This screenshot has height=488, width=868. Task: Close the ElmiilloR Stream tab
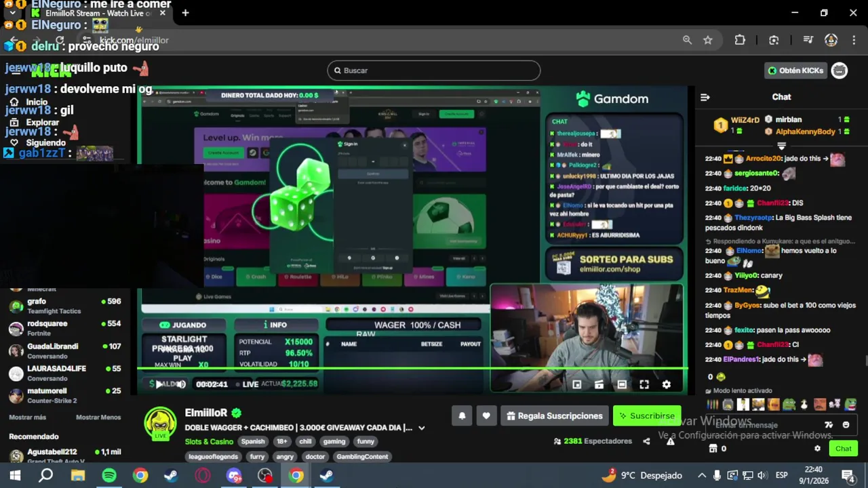pyautogui.click(x=163, y=13)
